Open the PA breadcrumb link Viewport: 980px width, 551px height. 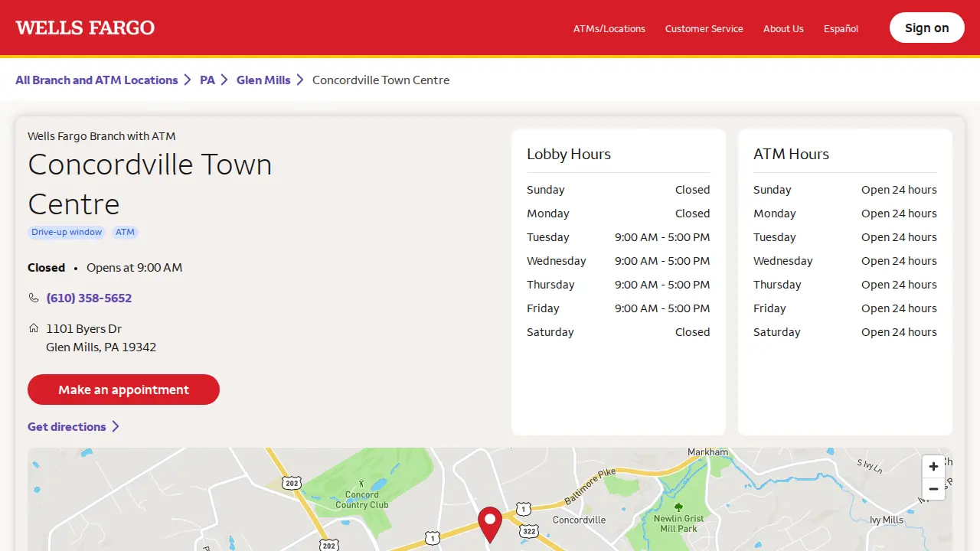207,80
